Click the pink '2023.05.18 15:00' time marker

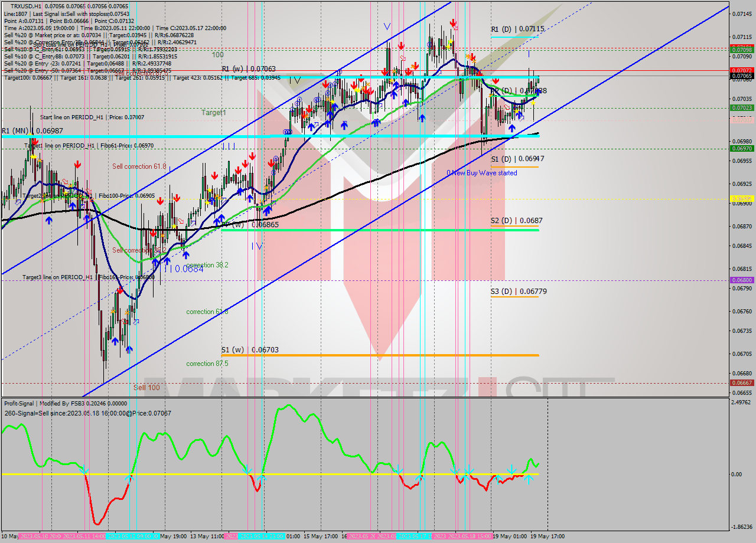tap(470, 537)
